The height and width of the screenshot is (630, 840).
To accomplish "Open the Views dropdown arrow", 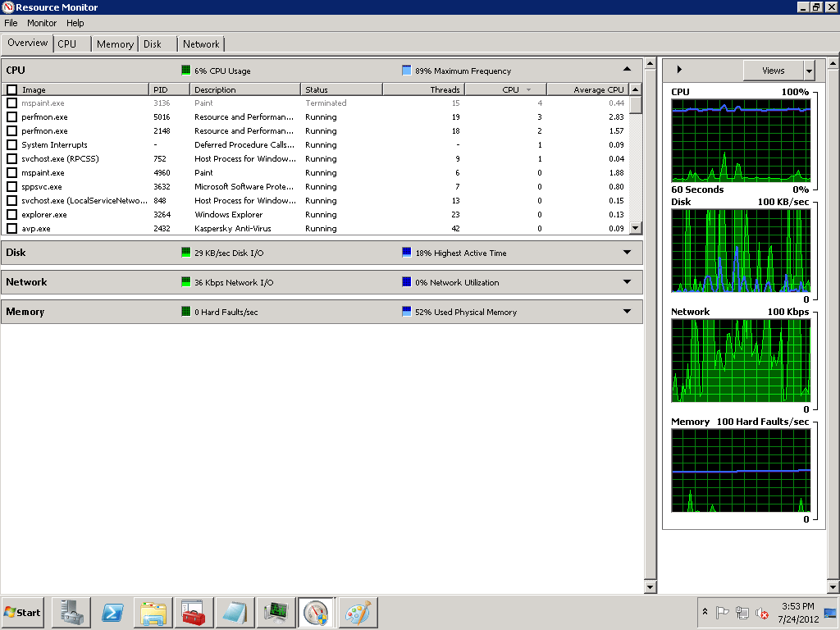I will pos(810,71).
